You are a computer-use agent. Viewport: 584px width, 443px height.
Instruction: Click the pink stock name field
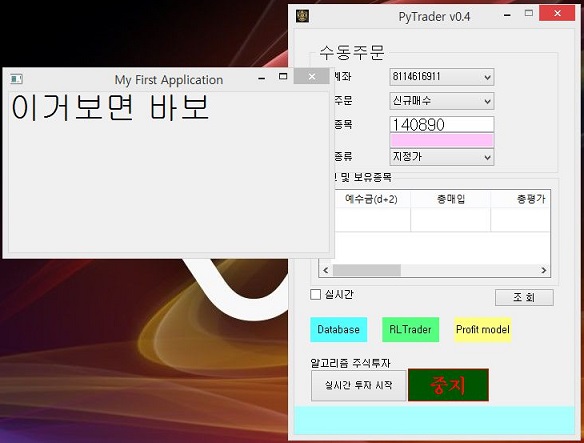coord(442,140)
